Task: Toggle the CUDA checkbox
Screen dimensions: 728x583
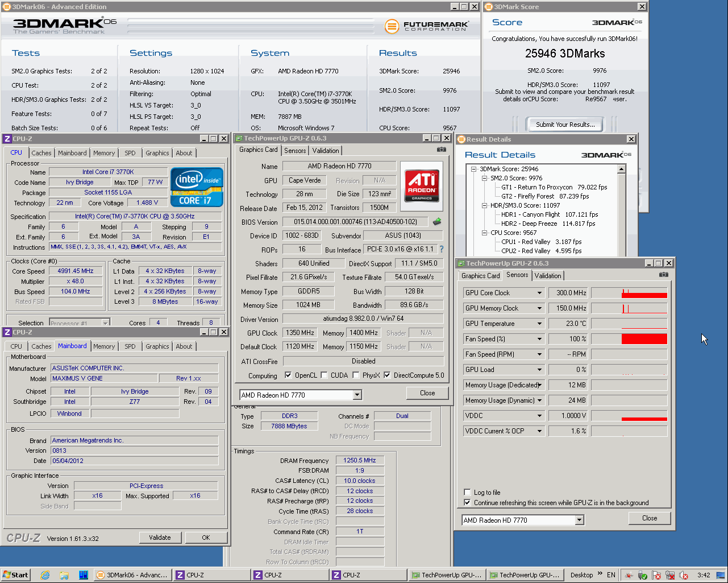Action: click(x=324, y=375)
